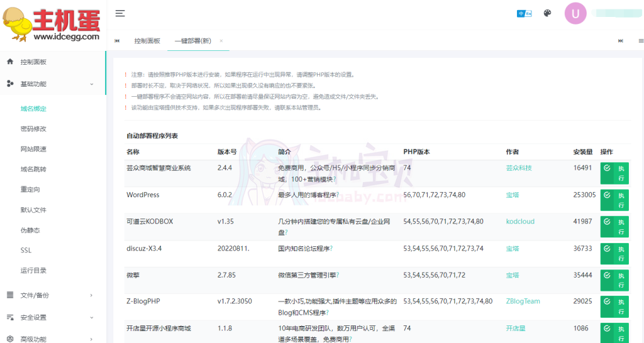Viewport: 644px width, 343px height.
Task: Click 执行 button for discuz-X3.4
Action: click(x=614, y=254)
